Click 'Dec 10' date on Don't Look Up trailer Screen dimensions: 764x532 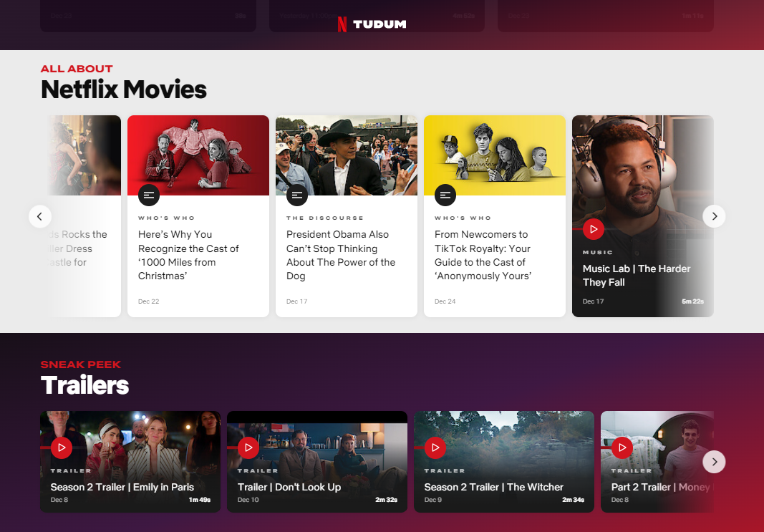248,500
